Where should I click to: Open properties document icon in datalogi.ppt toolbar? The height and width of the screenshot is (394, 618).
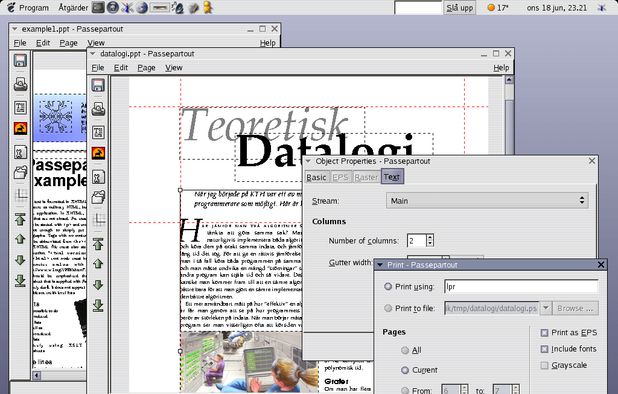tap(98, 177)
